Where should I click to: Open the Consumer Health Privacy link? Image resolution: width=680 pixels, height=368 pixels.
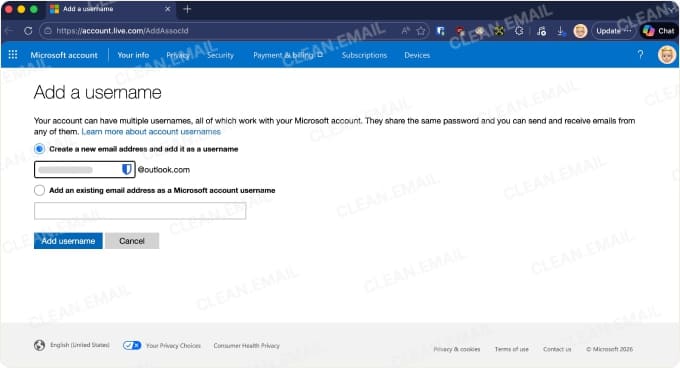pyautogui.click(x=246, y=345)
